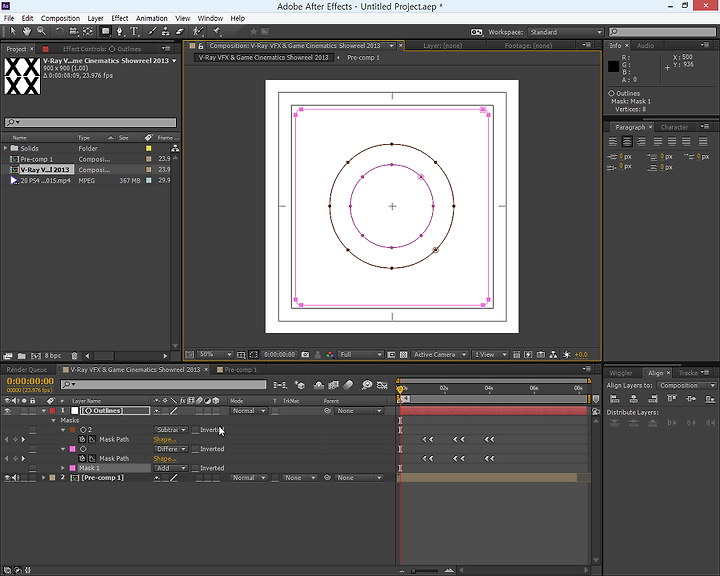Click pink color swatch of Mask 1
Viewport: 720px width, 576px height.
click(73, 468)
